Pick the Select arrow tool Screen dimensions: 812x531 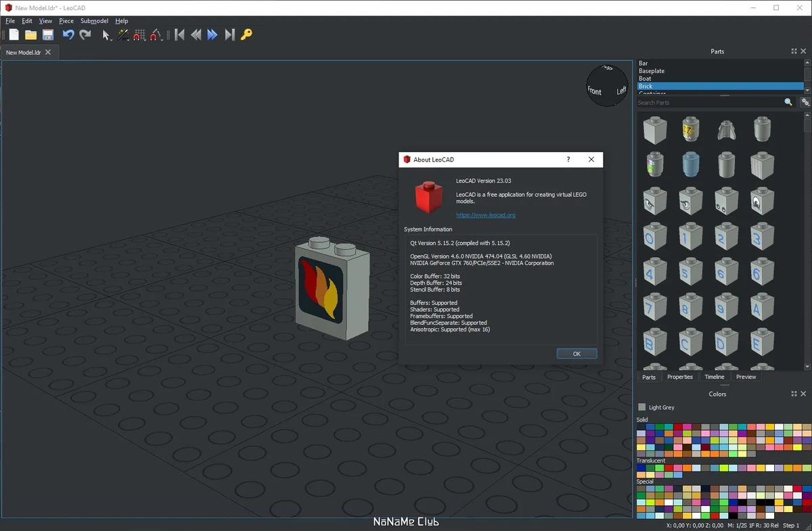click(106, 34)
